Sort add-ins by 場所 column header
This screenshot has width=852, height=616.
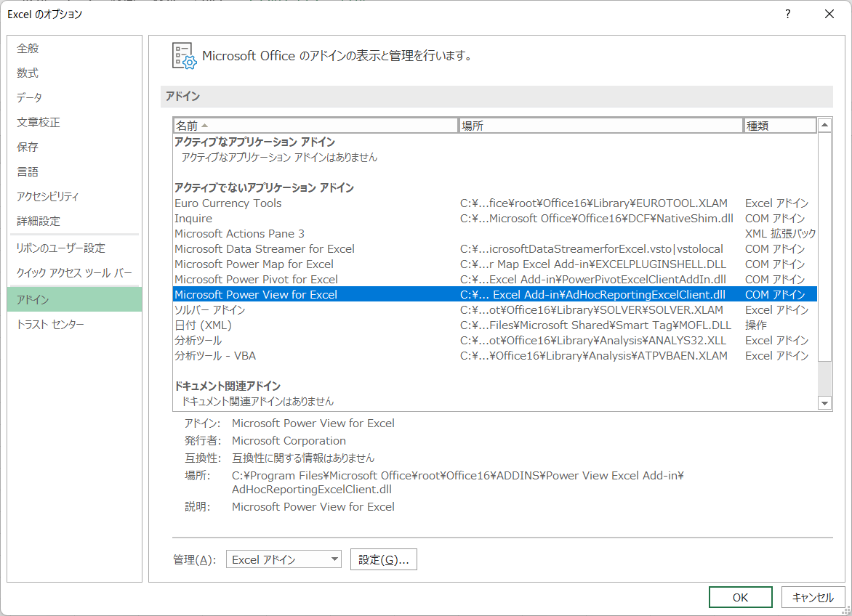(600, 126)
